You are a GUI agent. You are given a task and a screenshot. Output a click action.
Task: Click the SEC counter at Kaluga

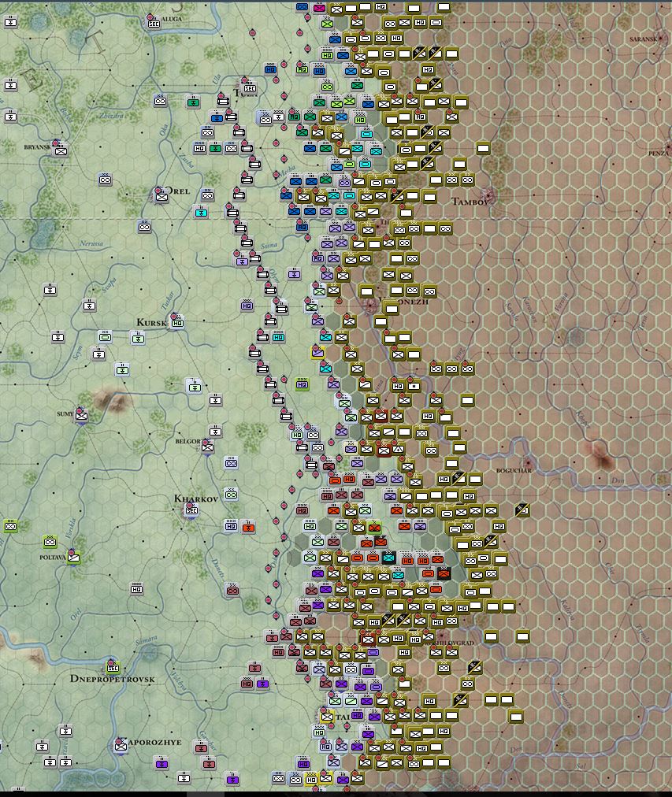tap(154, 24)
